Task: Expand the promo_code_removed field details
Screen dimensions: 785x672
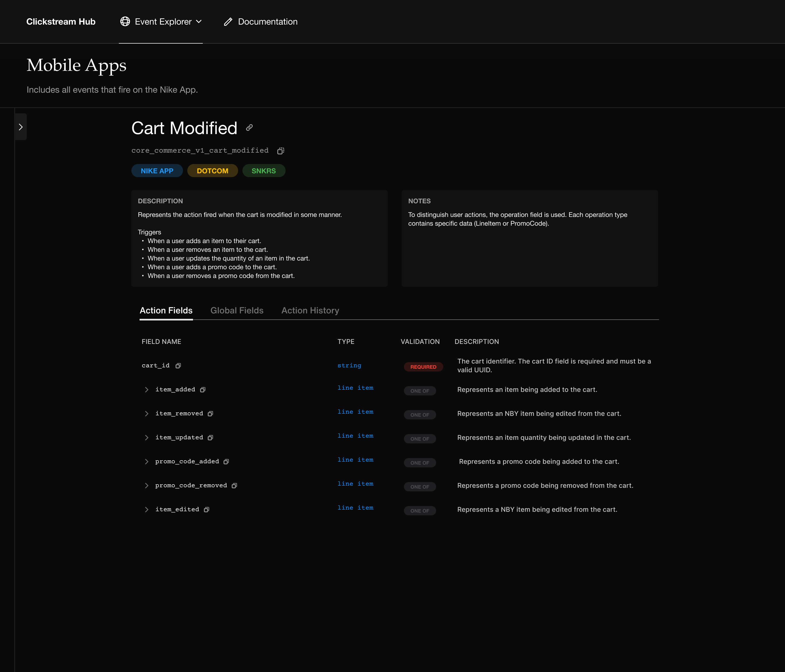Action: [x=147, y=485]
